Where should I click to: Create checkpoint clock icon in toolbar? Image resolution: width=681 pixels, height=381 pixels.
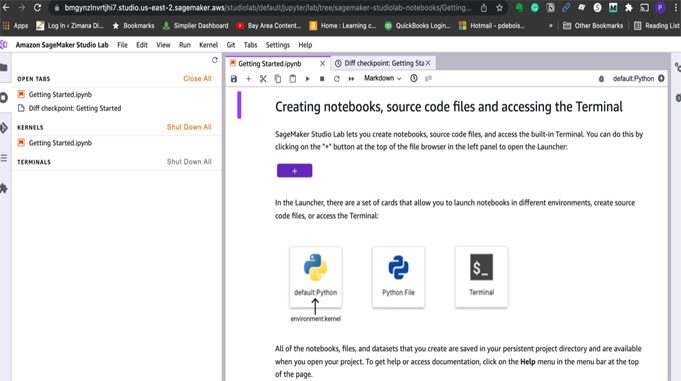[414, 78]
